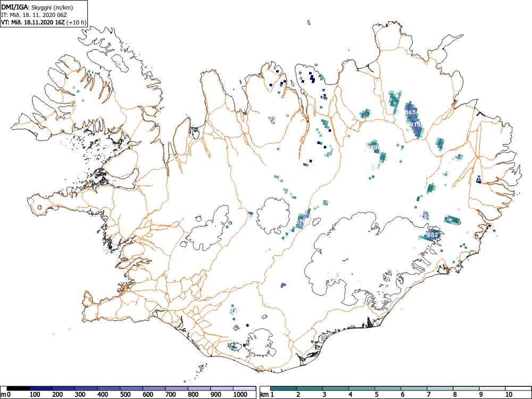Select the 700 m legend color segment
Screen dimensions: 532x399
coord(177,388)
